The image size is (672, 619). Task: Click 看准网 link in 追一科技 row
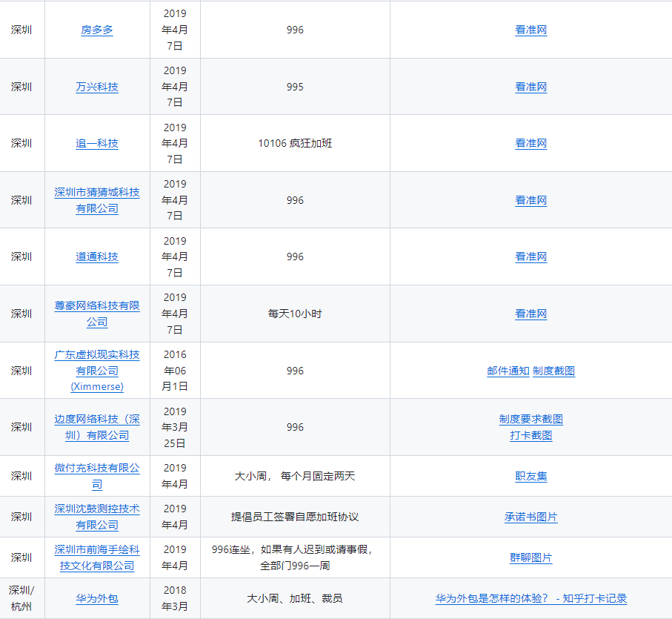(531, 144)
